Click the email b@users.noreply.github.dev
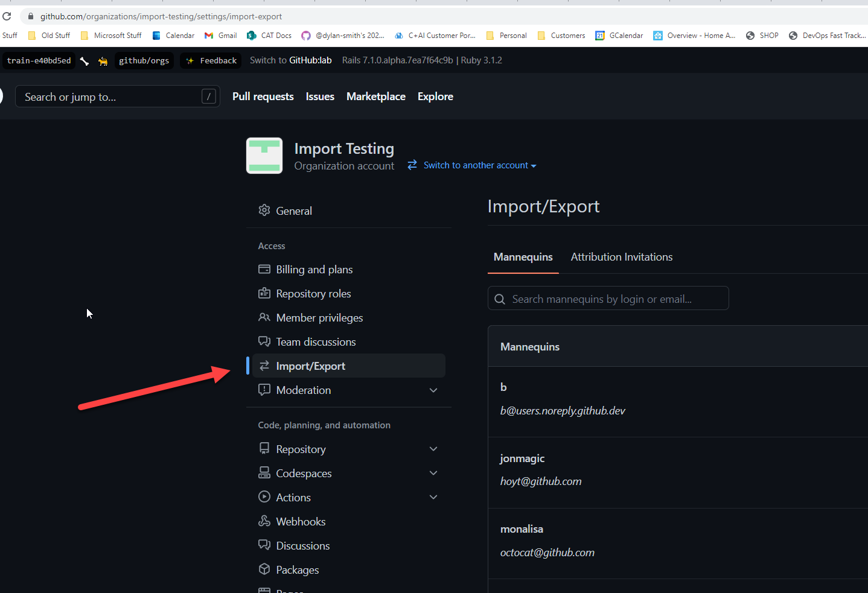868x593 pixels. coord(563,411)
